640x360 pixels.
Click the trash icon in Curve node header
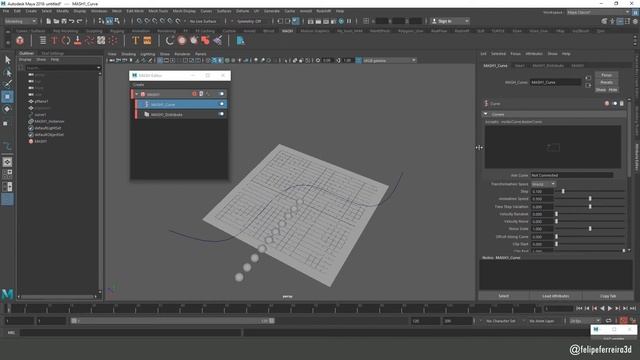tap(622, 104)
